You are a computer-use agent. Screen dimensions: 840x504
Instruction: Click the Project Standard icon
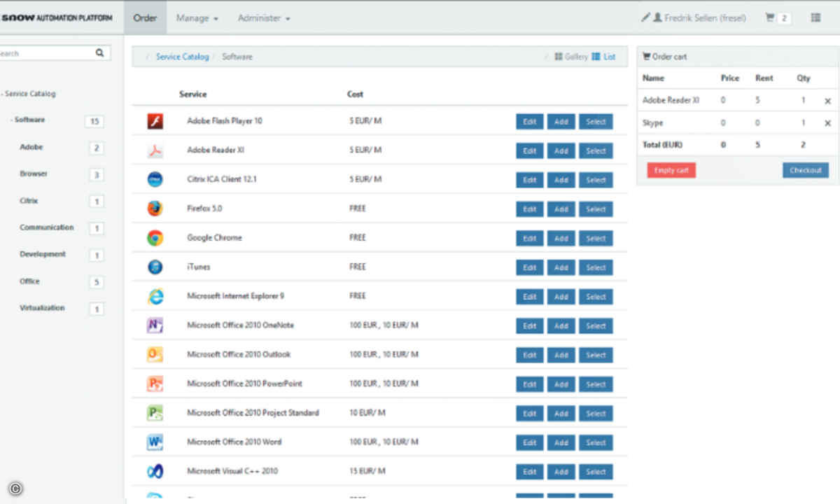pyautogui.click(x=155, y=413)
